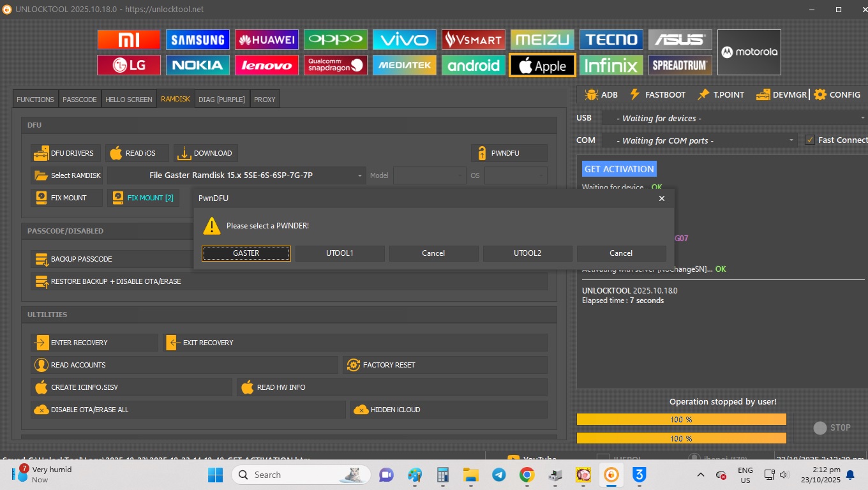The width and height of the screenshot is (868, 490).
Task: Click the MediaTek brand icon
Action: (x=404, y=65)
